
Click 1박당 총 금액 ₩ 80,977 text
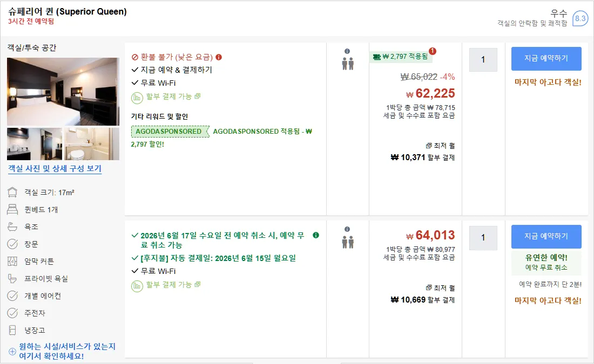click(421, 249)
